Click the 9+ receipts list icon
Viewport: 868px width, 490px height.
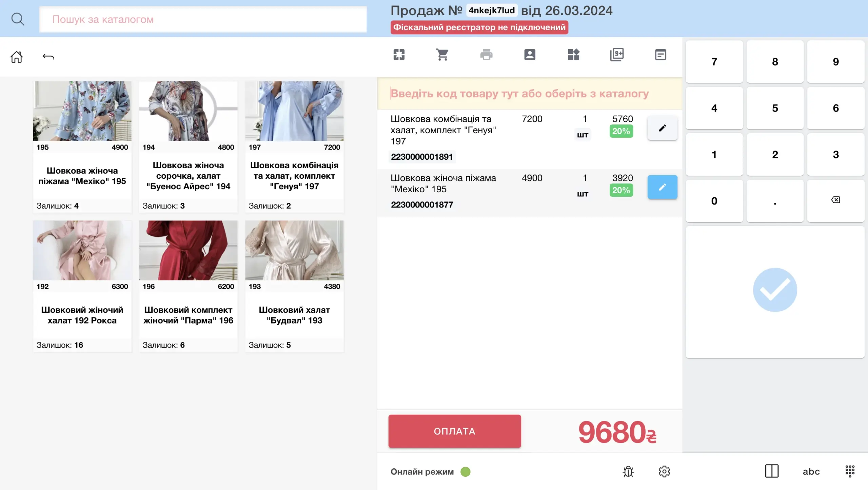[x=617, y=55]
